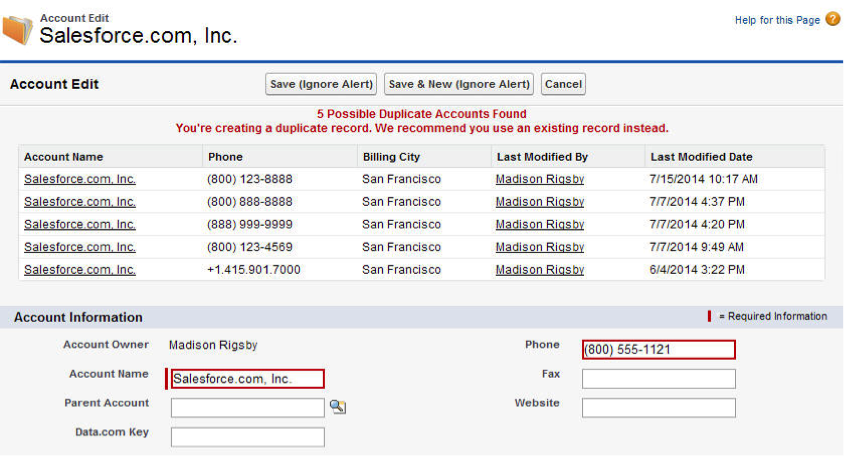Select the Website input field
Screen dimensions: 844x456
[658, 407]
